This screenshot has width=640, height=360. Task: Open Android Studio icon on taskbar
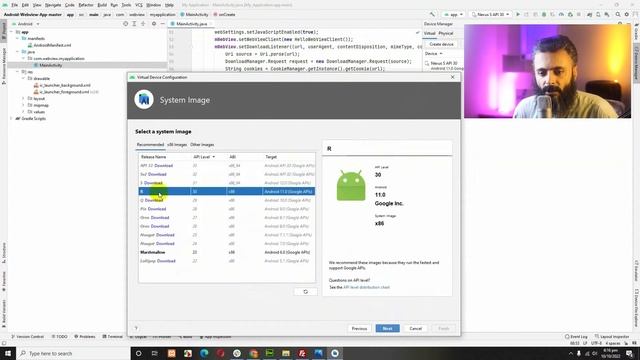(335, 353)
